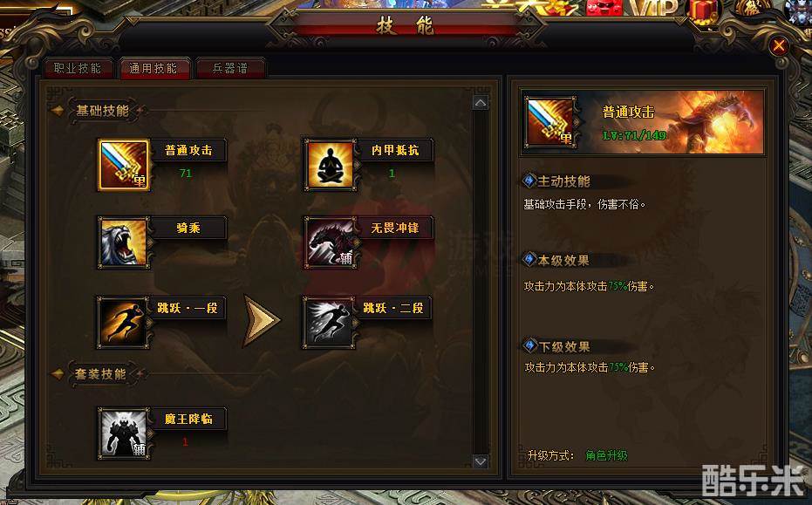Click the skill list scroll down arrow
This screenshot has height=505, width=812.
coord(480,461)
